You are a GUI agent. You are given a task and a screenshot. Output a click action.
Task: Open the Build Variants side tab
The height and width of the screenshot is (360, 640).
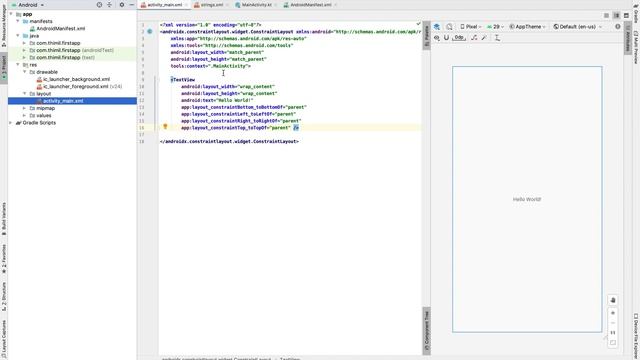click(x=4, y=218)
